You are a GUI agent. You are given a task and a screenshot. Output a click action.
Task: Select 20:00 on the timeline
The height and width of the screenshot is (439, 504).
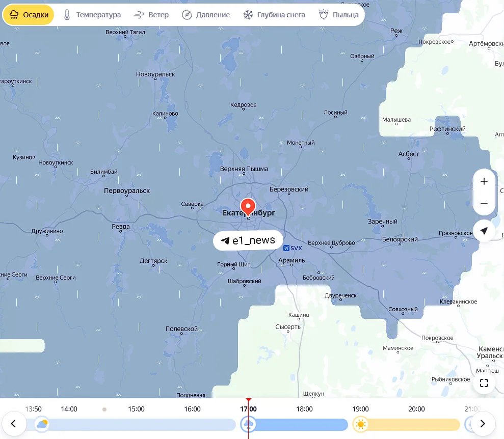coord(416,409)
